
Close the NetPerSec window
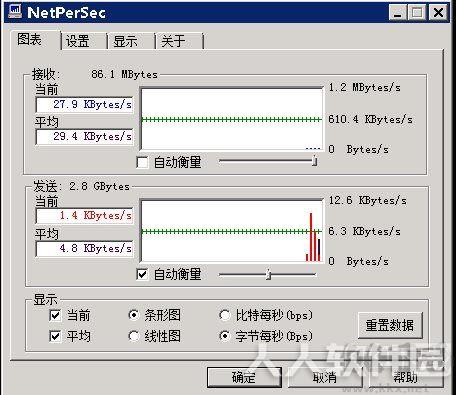(438, 13)
